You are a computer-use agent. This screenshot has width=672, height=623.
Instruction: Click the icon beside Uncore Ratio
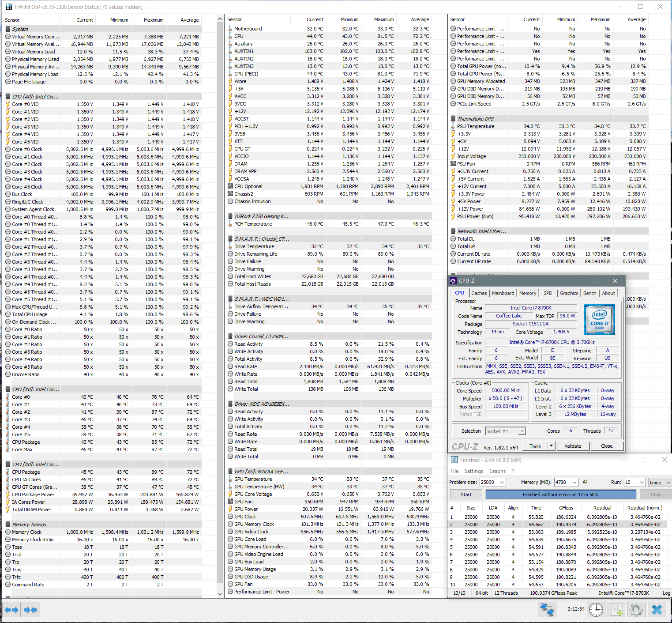(x=8, y=374)
